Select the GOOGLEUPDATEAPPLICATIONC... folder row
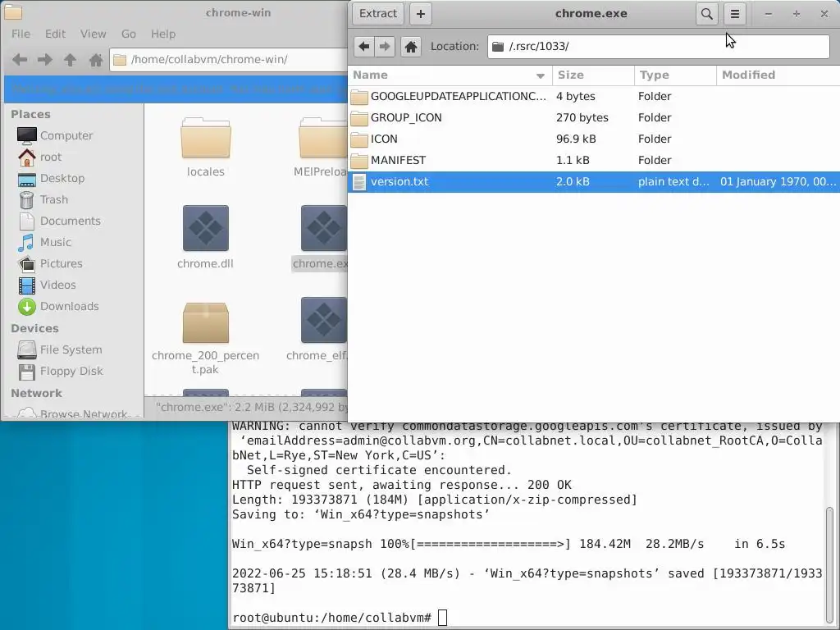Viewport: 840px width, 630px height. coord(594,97)
